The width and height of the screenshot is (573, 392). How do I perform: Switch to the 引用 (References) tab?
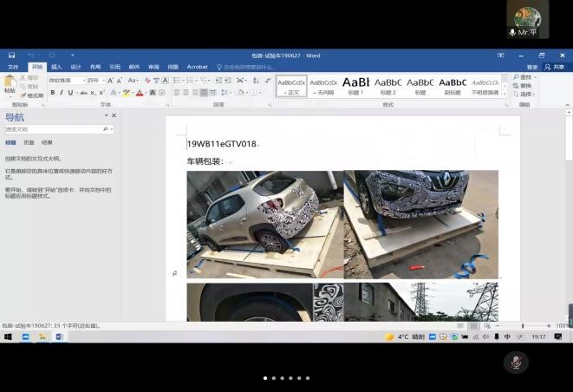114,67
